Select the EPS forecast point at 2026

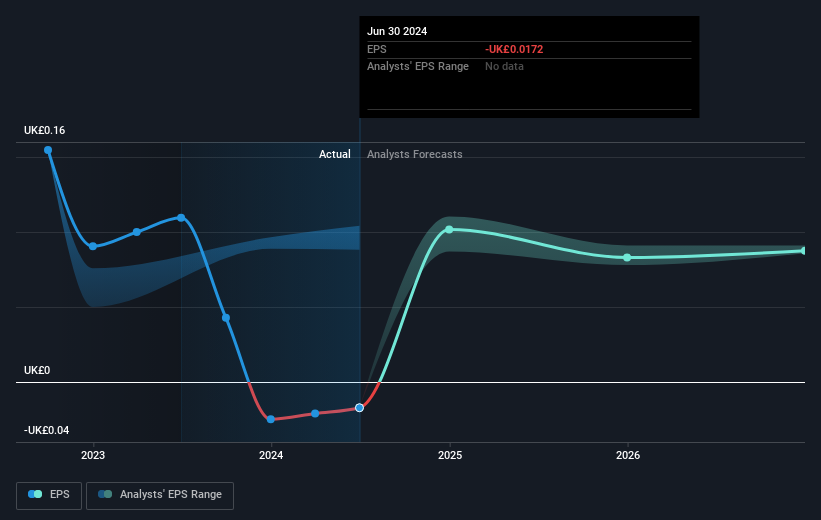pos(627,258)
